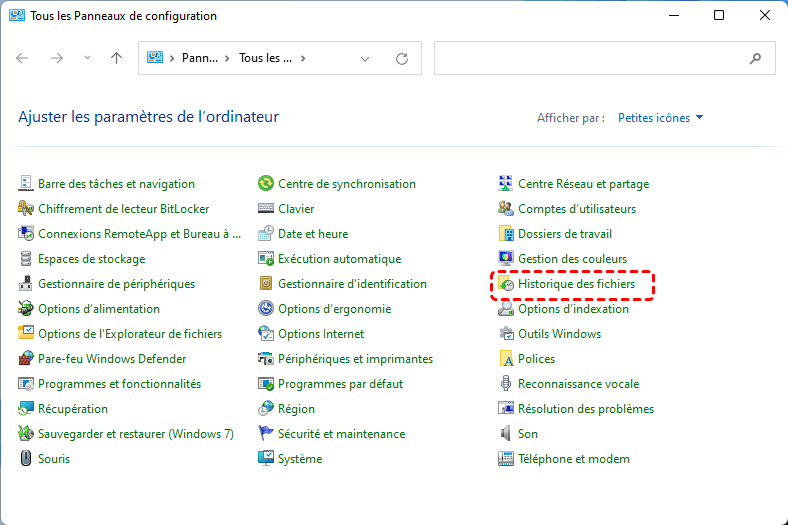Click the Gestionnaire d'identification icon
Image resolution: width=788 pixels, height=525 pixels.
(x=266, y=284)
